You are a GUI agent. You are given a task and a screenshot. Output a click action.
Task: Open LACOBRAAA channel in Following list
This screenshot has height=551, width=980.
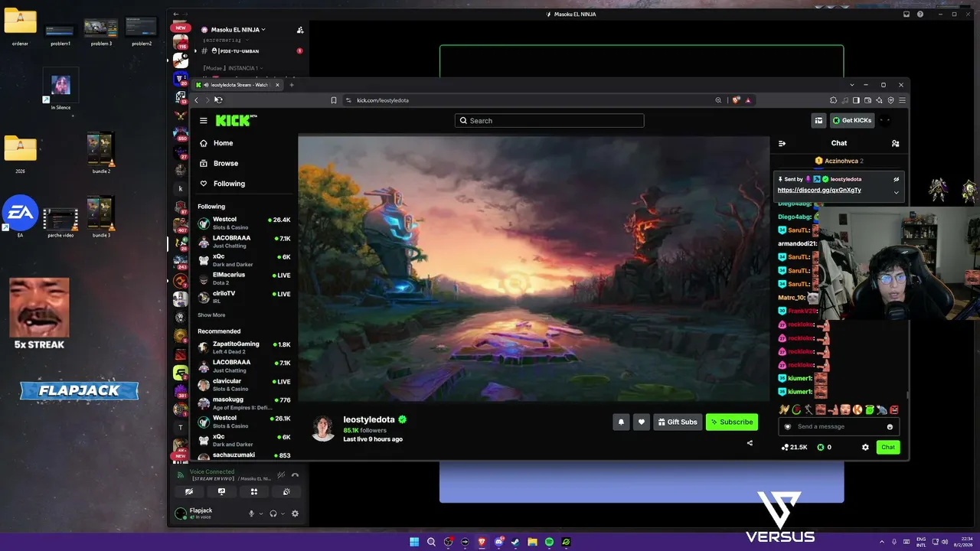click(244, 241)
